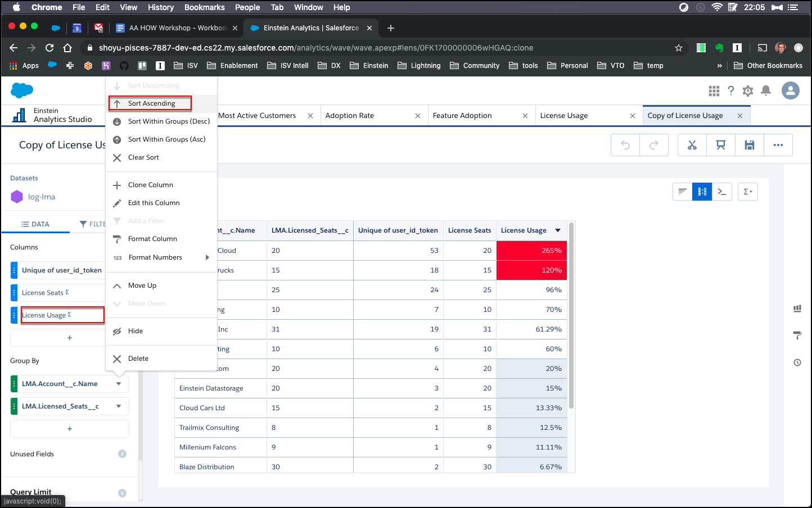Click the 265% red License Usage cell

coord(531,251)
